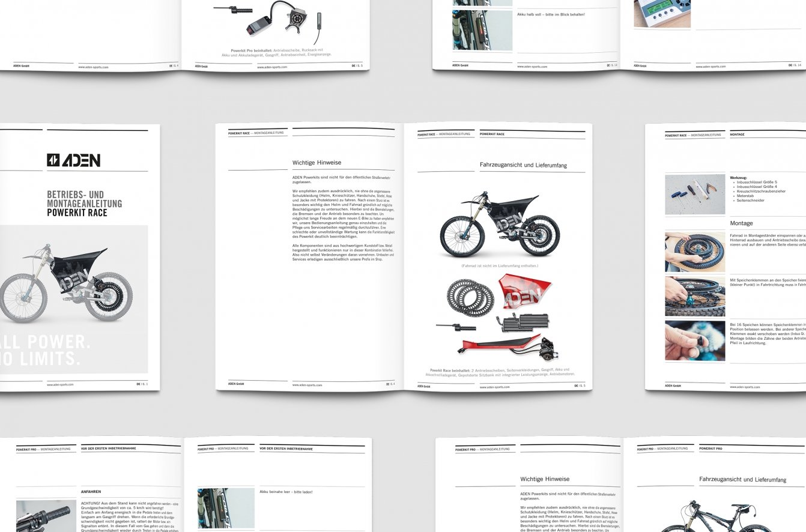Select list item 'Meterstab'
Viewport: 806px width, 532px height.
(746, 196)
